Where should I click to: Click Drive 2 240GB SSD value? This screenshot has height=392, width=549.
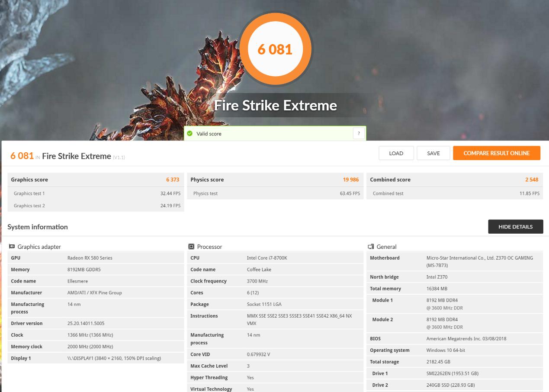pyautogui.click(x=450, y=386)
